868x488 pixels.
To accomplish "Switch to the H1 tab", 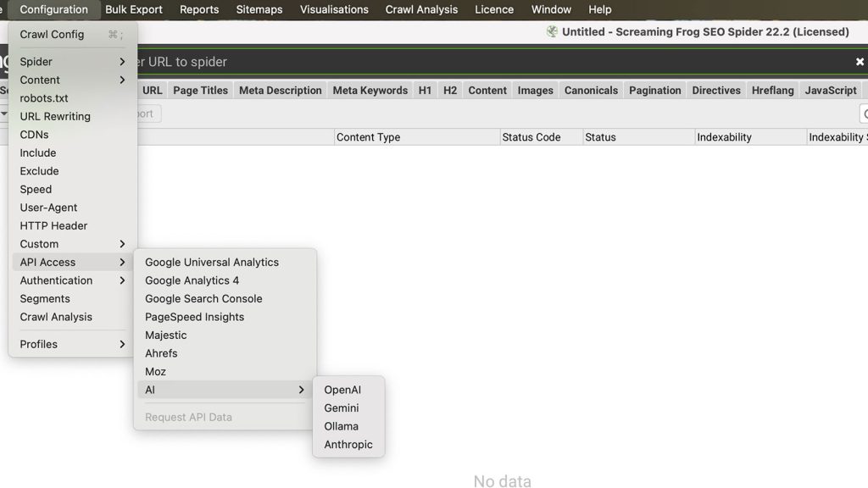I will click(426, 90).
